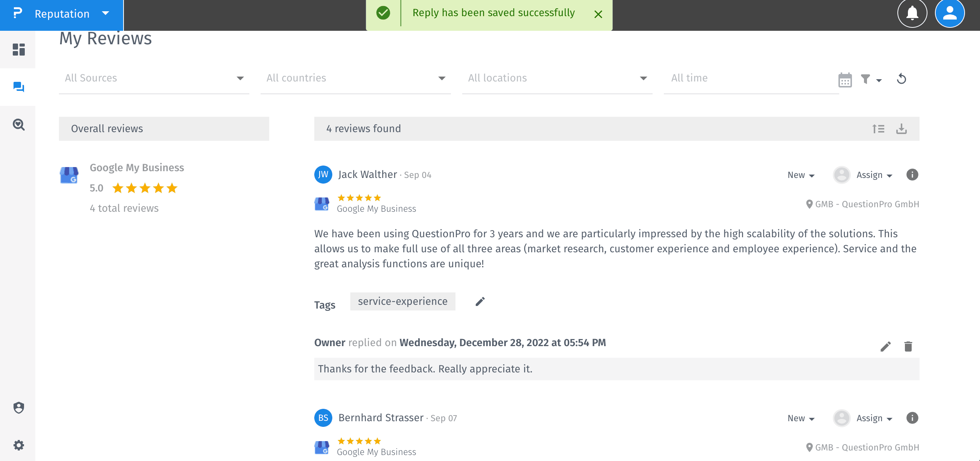Dismiss the reply saved notification
This screenshot has width=980, height=461.
click(599, 14)
